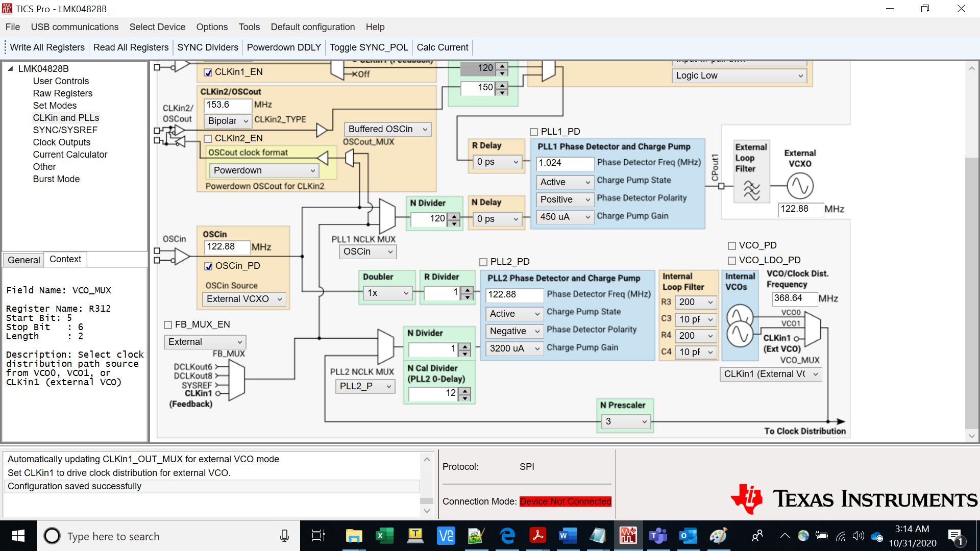The image size is (980, 551).
Task: Open the N Prescaler dropdown
Action: 625,421
